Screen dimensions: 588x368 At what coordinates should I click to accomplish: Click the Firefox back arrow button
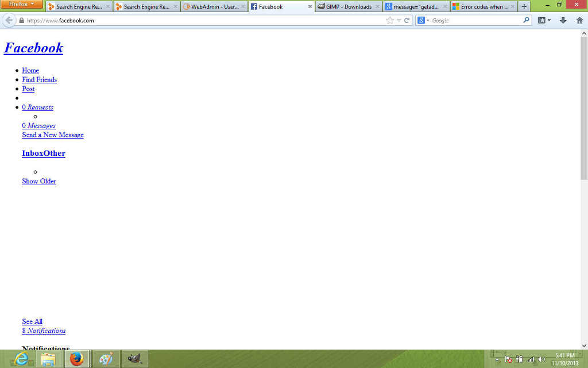click(x=9, y=20)
